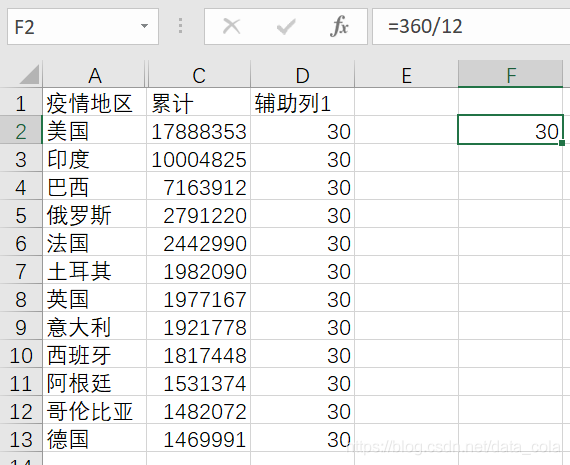This screenshot has width=570, height=465.
Task: Select column E header
Action: (406, 75)
